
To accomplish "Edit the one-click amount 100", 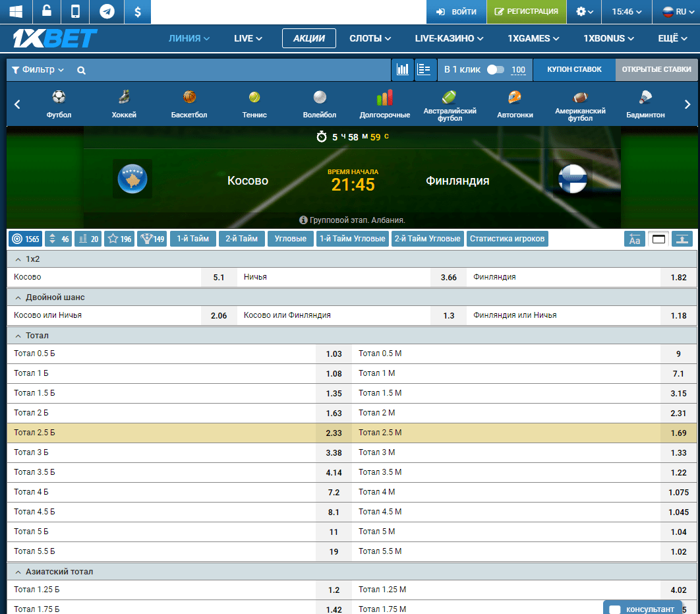I will coord(518,70).
